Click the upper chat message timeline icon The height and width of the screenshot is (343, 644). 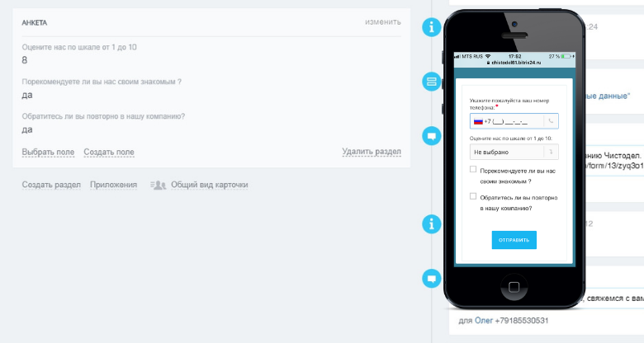pyautogui.click(x=431, y=136)
